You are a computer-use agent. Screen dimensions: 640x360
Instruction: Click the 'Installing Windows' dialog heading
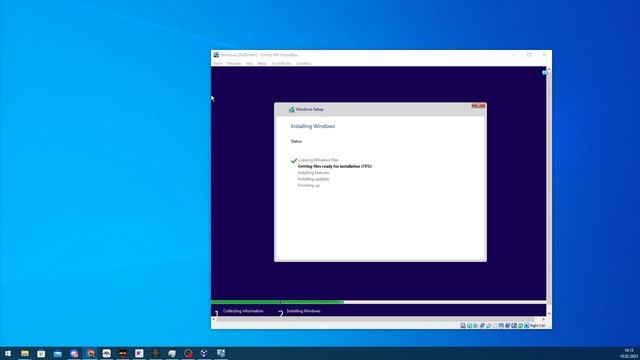[313, 127]
